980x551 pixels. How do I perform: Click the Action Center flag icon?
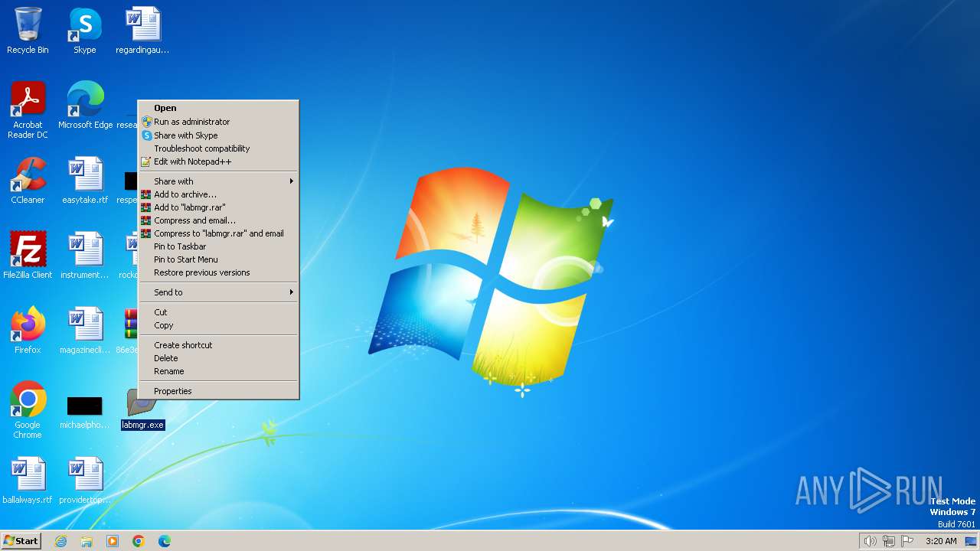pyautogui.click(x=907, y=541)
